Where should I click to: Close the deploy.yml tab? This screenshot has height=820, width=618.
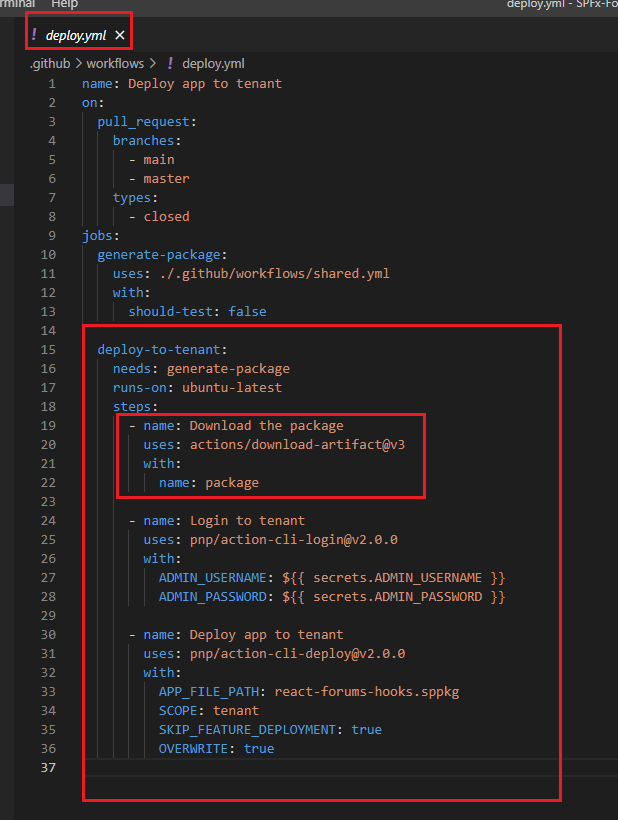(120, 35)
